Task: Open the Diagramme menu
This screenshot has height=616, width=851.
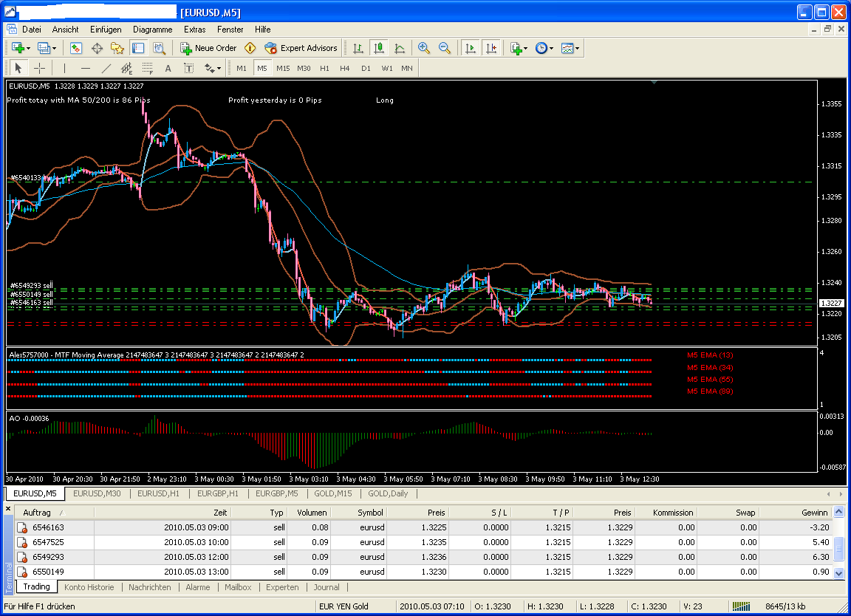Action: pos(152,30)
